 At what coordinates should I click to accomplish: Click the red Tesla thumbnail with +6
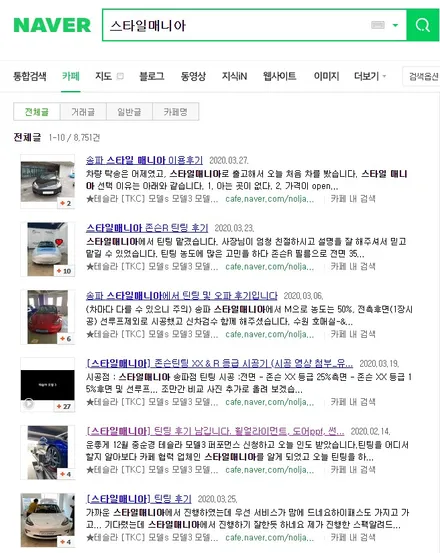pos(48,317)
